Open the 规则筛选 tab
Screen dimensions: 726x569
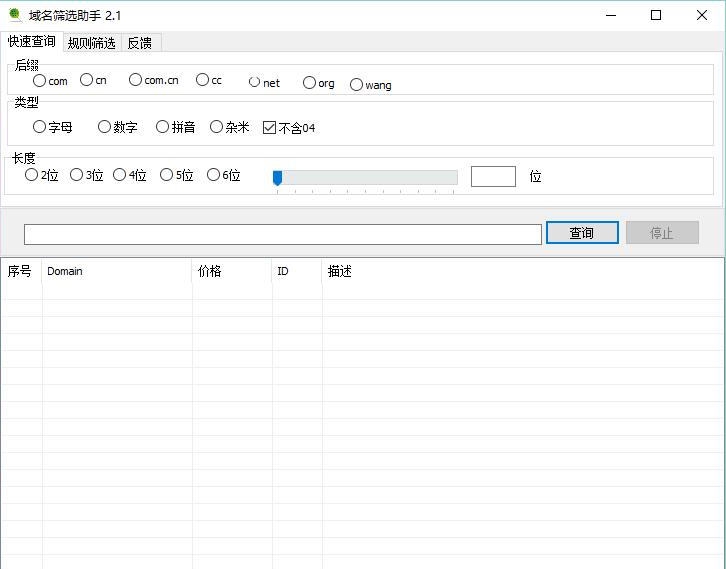[92, 43]
